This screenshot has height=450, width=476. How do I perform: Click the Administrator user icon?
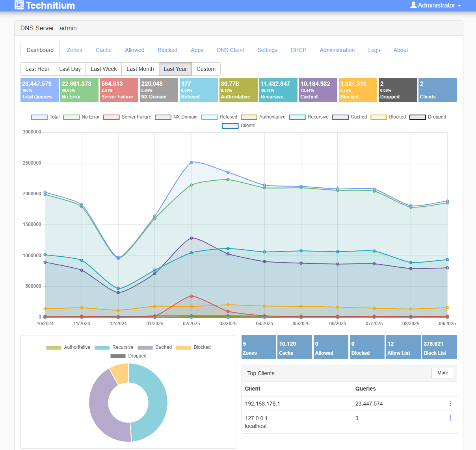pyautogui.click(x=413, y=5)
